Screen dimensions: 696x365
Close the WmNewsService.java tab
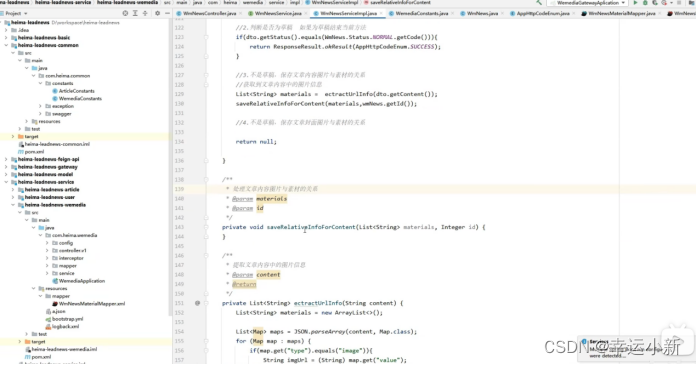tap(306, 14)
